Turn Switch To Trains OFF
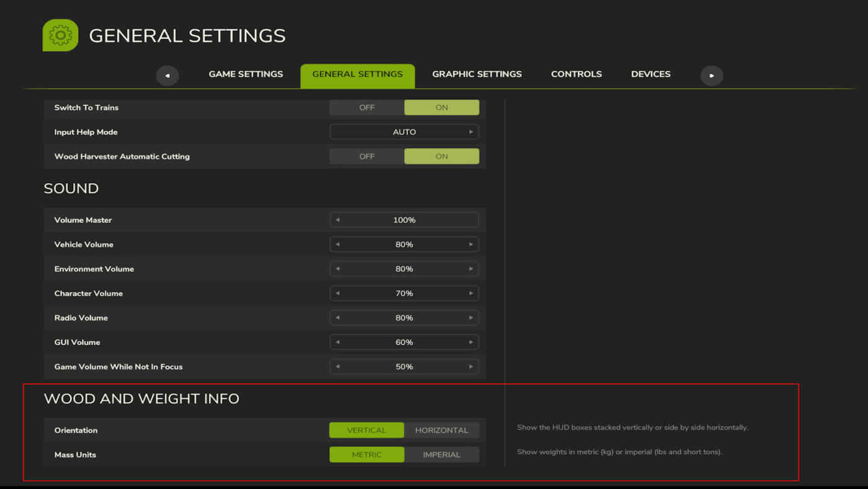This screenshot has height=489, width=868. coord(367,107)
